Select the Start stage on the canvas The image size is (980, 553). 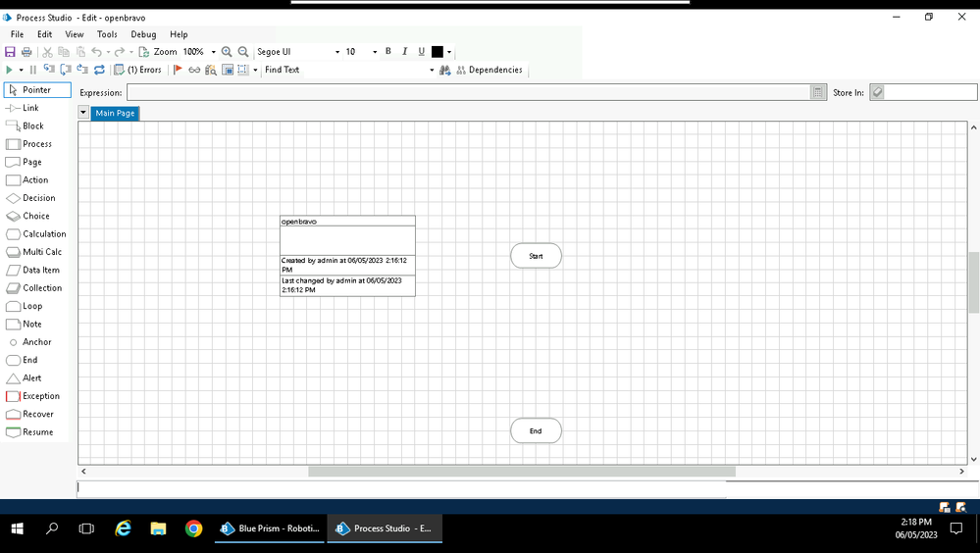coord(536,256)
